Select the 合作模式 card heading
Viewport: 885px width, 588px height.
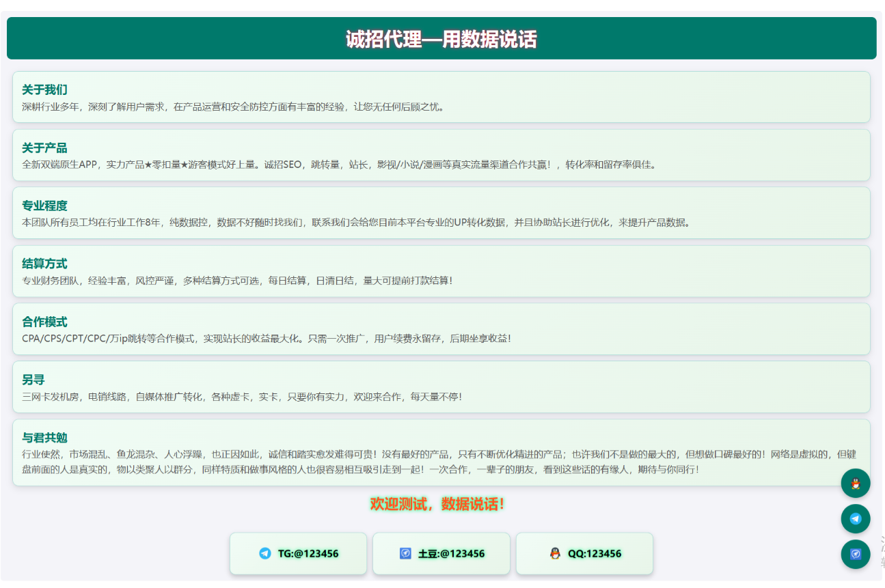click(44, 322)
